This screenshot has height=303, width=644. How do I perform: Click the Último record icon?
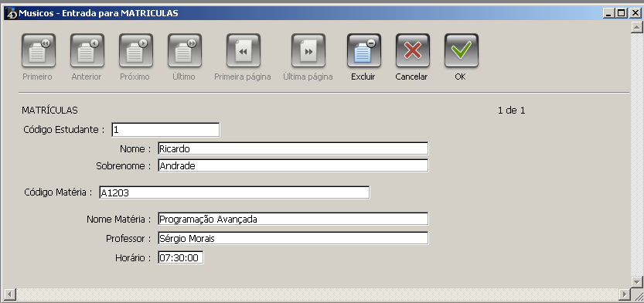click(185, 50)
